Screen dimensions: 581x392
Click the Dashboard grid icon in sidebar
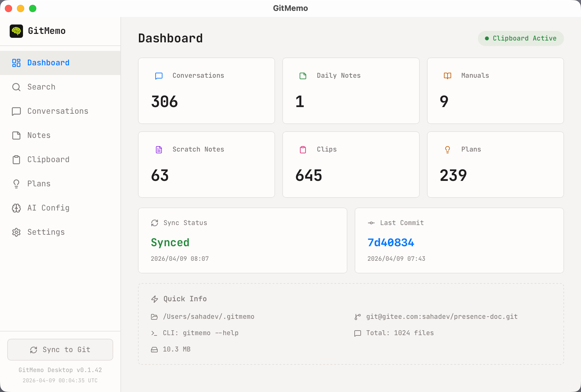coord(16,63)
